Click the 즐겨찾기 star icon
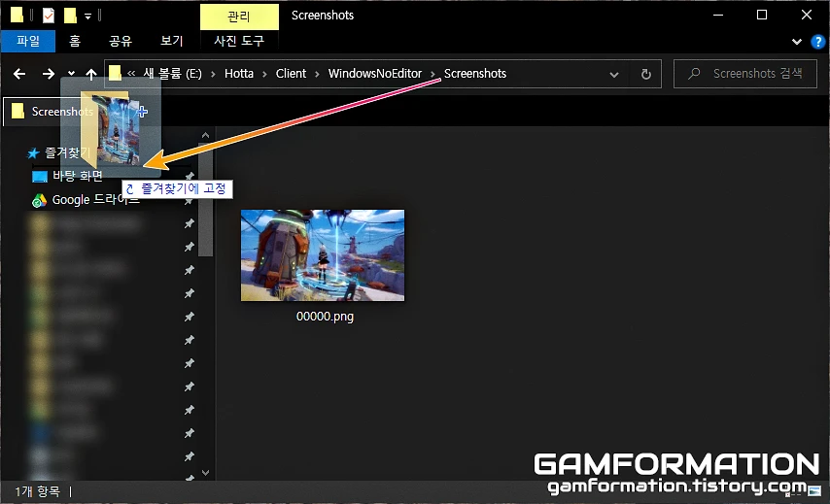830x504 pixels. [x=33, y=153]
